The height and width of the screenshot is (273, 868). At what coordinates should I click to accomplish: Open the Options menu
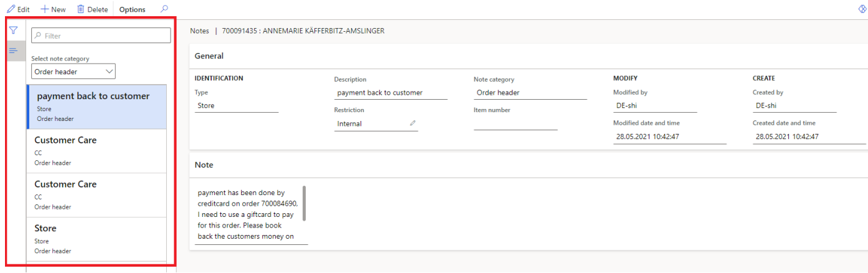[x=132, y=9]
